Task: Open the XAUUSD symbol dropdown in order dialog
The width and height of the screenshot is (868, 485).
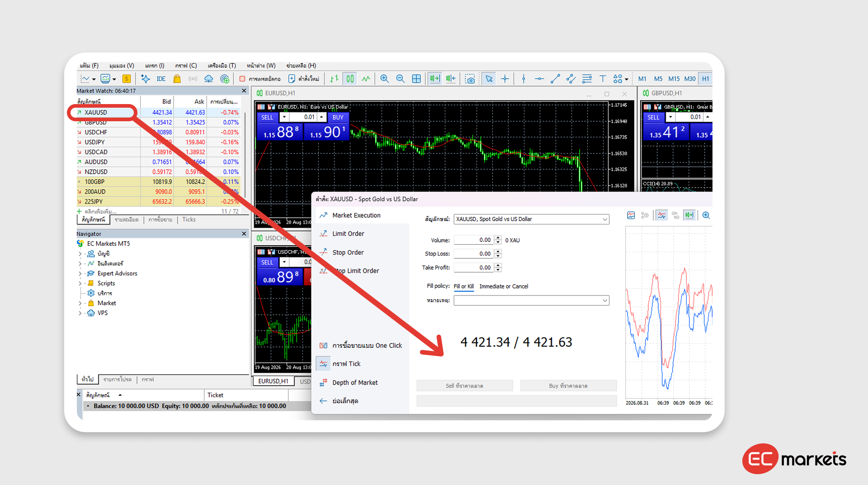Action: pyautogui.click(x=604, y=219)
